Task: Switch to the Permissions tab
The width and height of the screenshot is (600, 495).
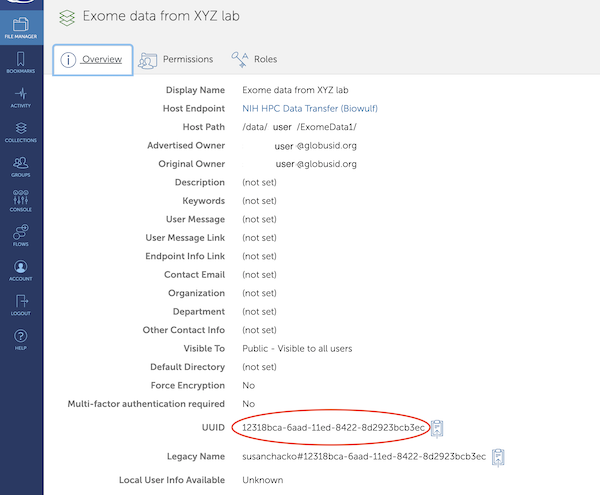Action: coord(176,60)
